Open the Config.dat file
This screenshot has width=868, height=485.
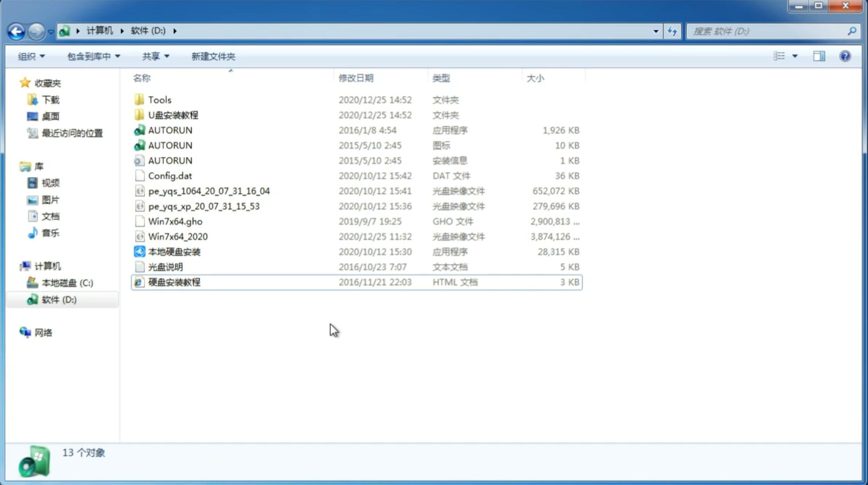click(170, 175)
